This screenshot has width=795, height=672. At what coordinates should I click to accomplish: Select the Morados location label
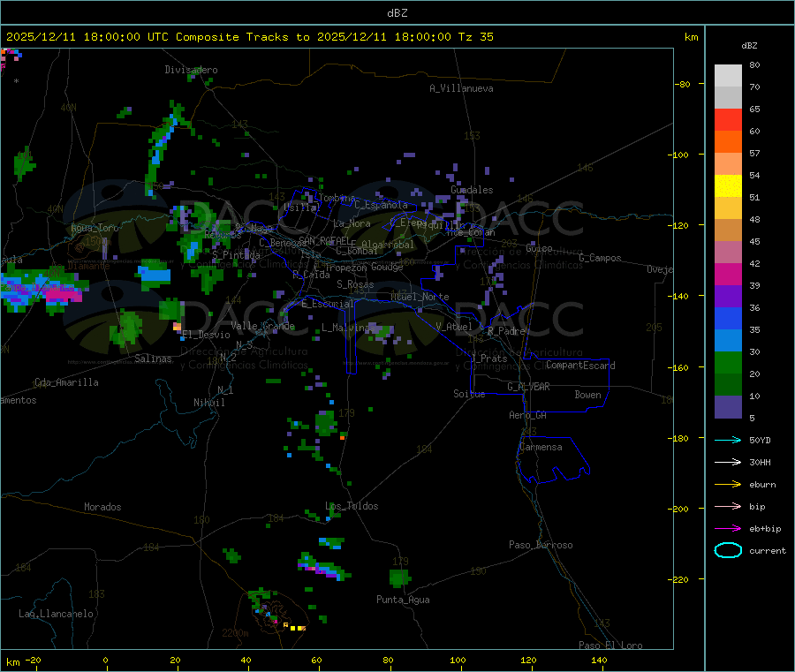[x=102, y=507]
